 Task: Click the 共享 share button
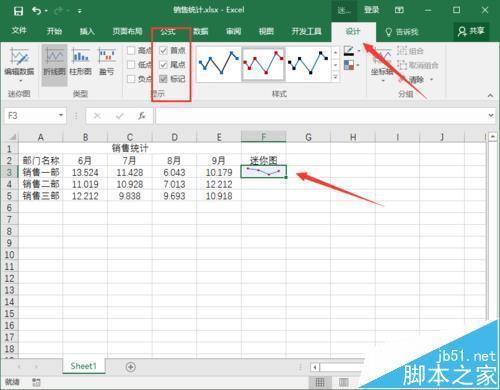(x=471, y=32)
